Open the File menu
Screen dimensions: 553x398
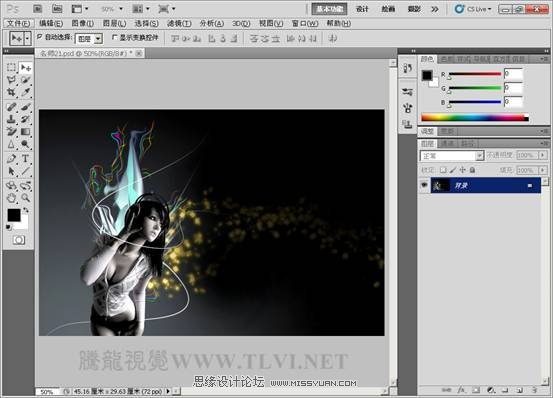18,24
